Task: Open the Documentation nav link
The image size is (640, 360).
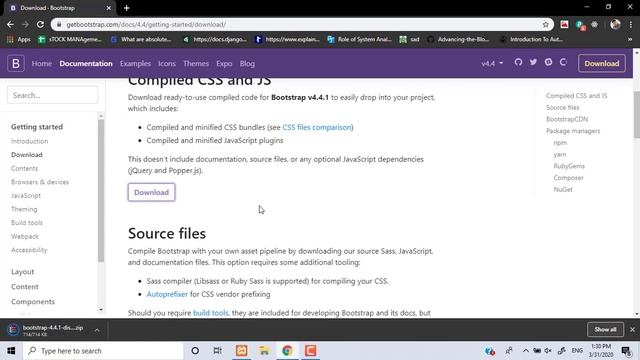Action: pyautogui.click(x=86, y=64)
